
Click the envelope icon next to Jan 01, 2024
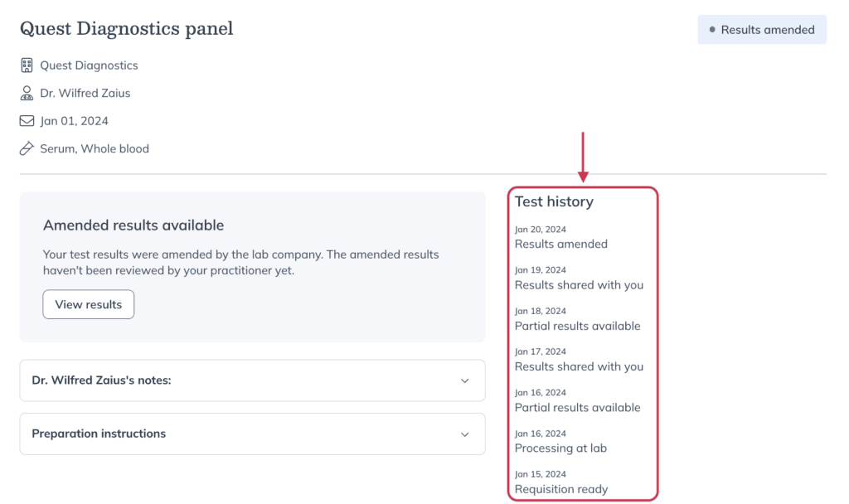click(27, 121)
